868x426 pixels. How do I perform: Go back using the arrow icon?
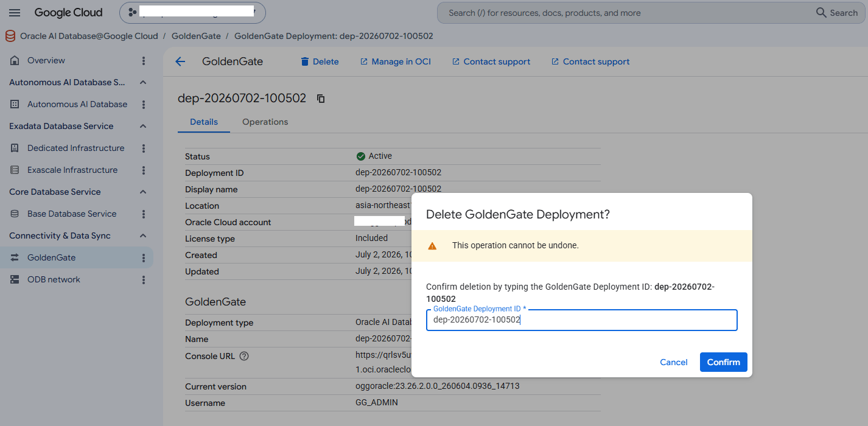[180, 61]
